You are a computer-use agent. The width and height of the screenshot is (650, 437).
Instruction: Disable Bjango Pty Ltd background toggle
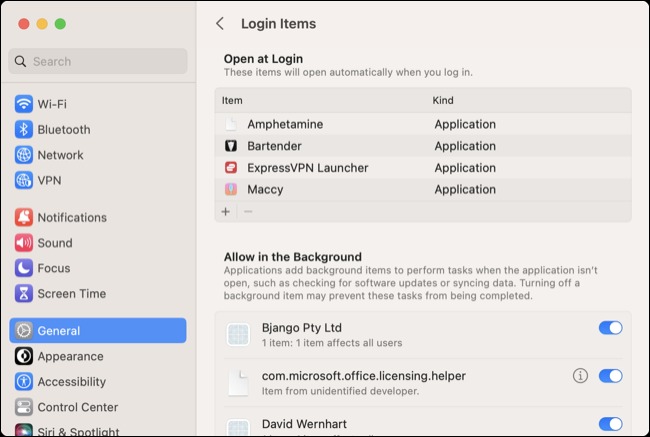coord(610,328)
